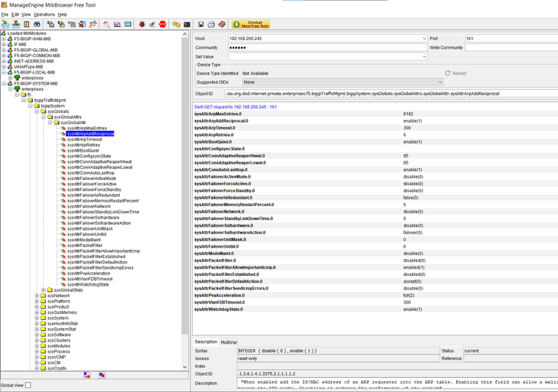Collapse the F5-BIGIP-SYSTEM-MIB module node
The image size is (558, 392).
(4, 83)
